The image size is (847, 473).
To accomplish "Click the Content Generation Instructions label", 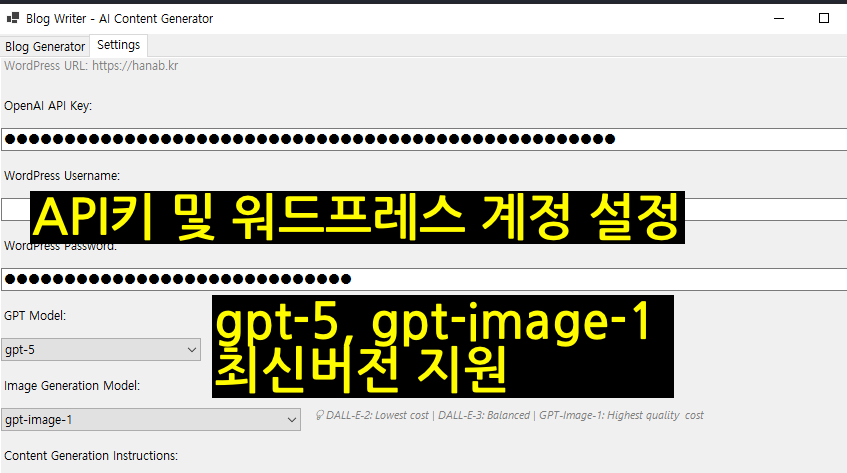I will point(90,456).
